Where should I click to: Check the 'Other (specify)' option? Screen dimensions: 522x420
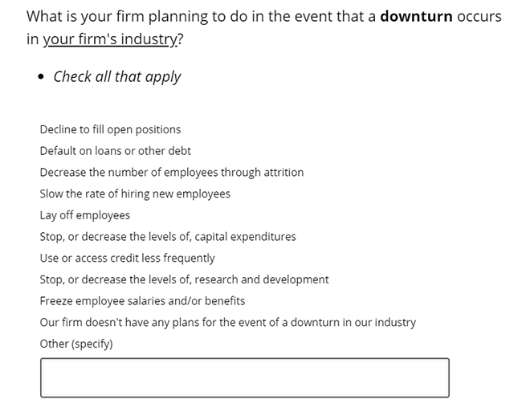[76, 344]
